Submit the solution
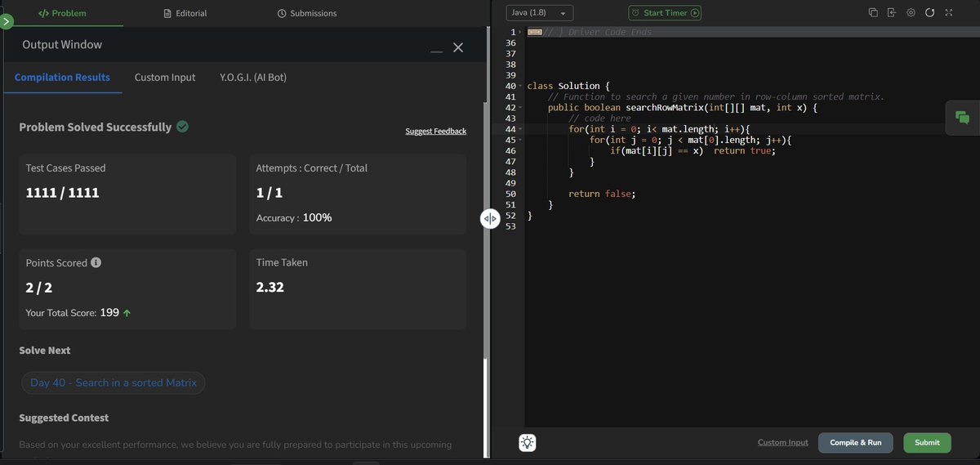Viewport: 980px width, 465px height. pos(927,442)
